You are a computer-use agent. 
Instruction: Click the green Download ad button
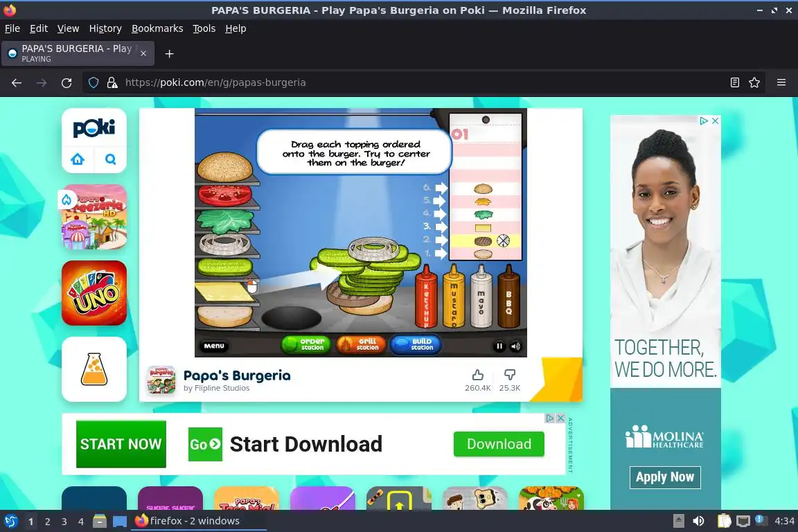point(499,444)
